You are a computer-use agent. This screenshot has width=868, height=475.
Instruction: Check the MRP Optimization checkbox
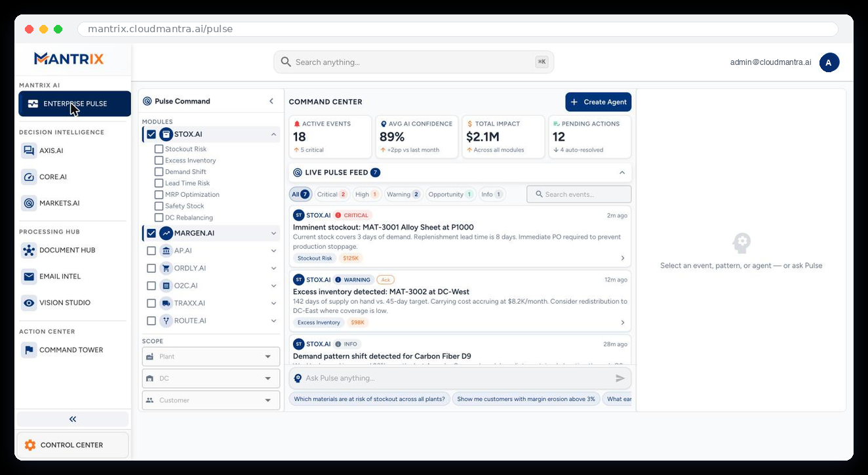pyautogui.click(x=159, y=195)
